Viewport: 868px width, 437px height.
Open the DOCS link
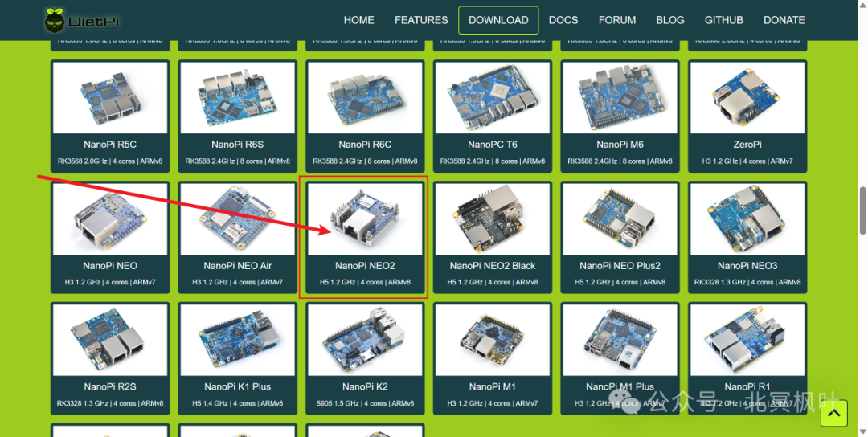[x=563, y=20]
